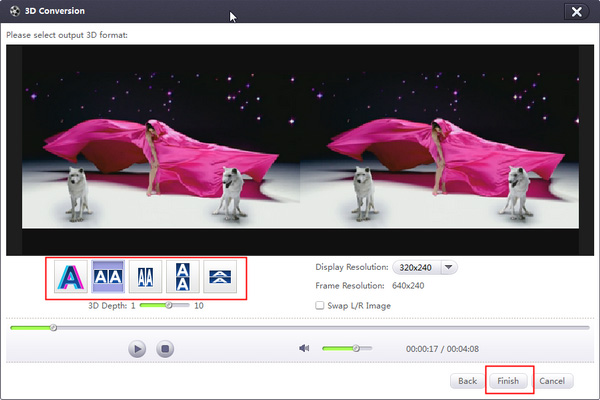Close the 3D Conversion window

[575, 12]
